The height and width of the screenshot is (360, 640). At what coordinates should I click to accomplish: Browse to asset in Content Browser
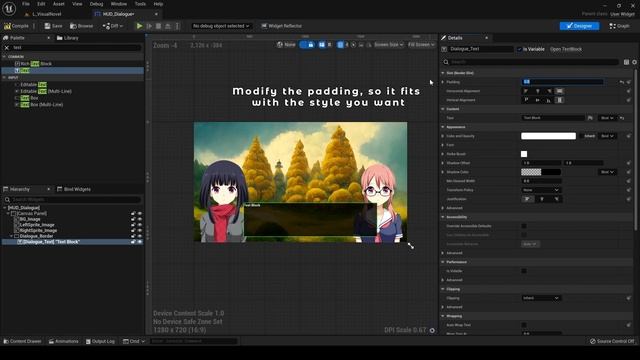(x=82, y=26)
